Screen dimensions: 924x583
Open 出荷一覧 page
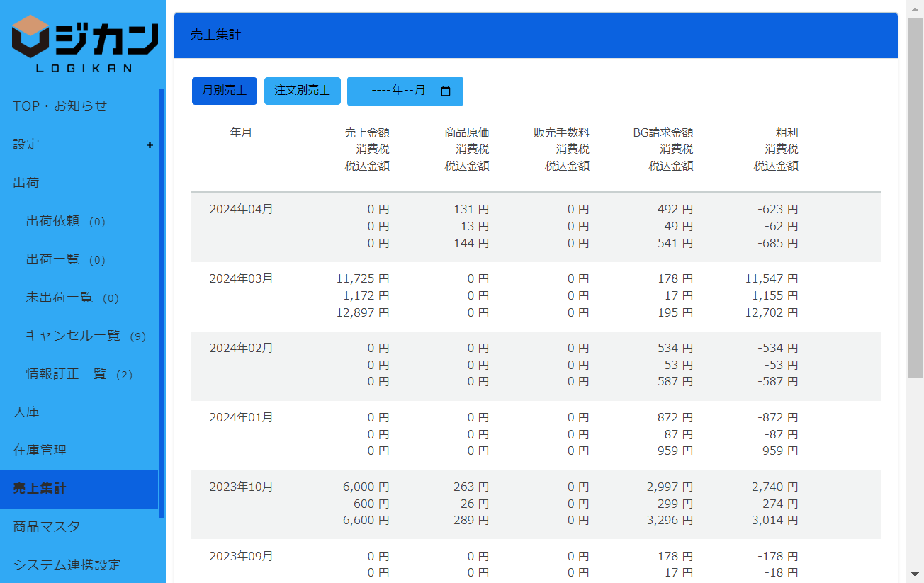tap(53, 259)
